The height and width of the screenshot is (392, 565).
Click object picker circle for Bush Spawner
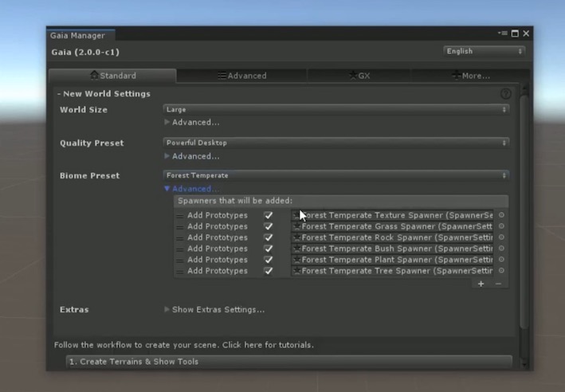(501, 249)
